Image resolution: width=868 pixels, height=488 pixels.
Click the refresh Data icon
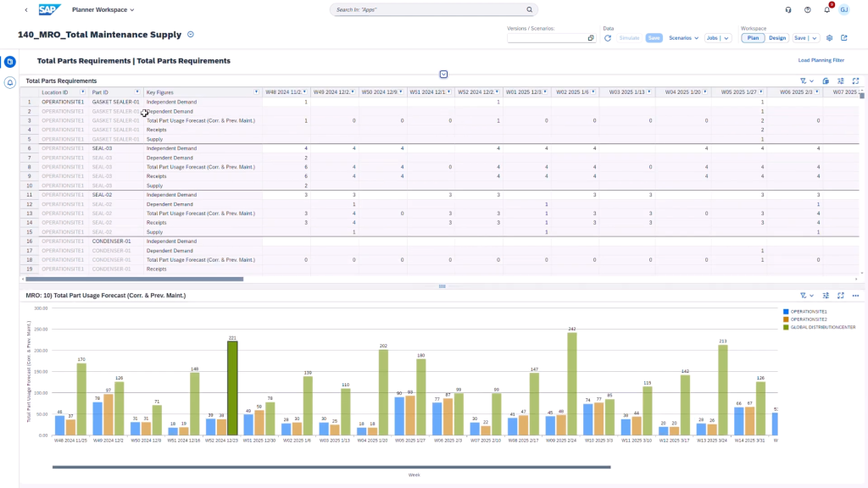607,37
